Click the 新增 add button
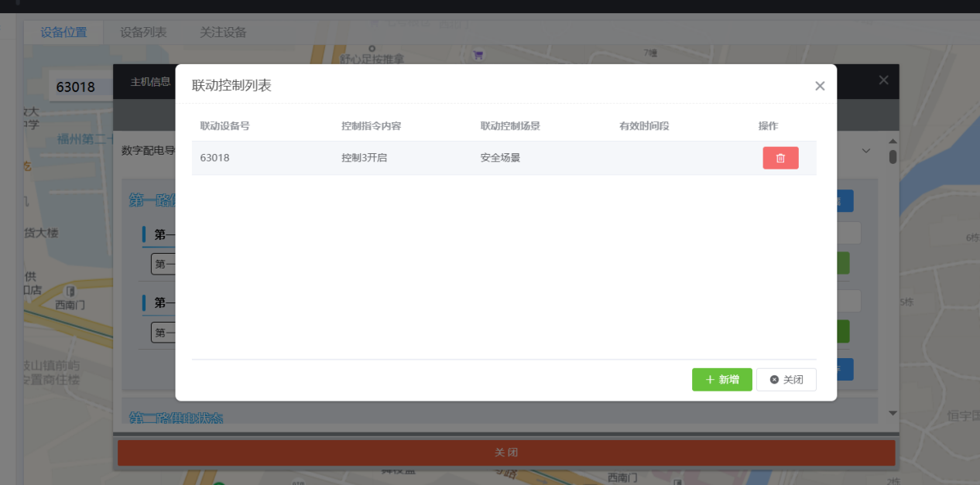The image size is (980, 485). pyautogui.click(x=721, y=380)
